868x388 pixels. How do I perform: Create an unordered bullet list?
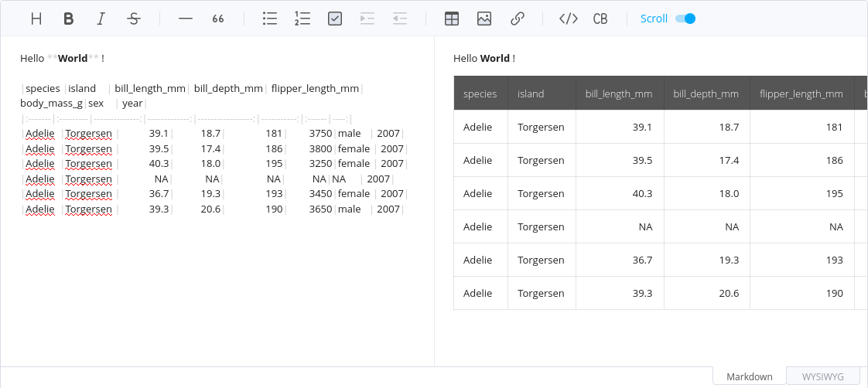pos(270,19)
